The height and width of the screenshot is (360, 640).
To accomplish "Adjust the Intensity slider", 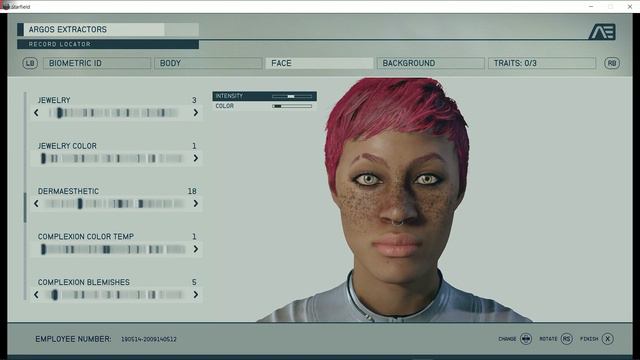I will (292, 96).
